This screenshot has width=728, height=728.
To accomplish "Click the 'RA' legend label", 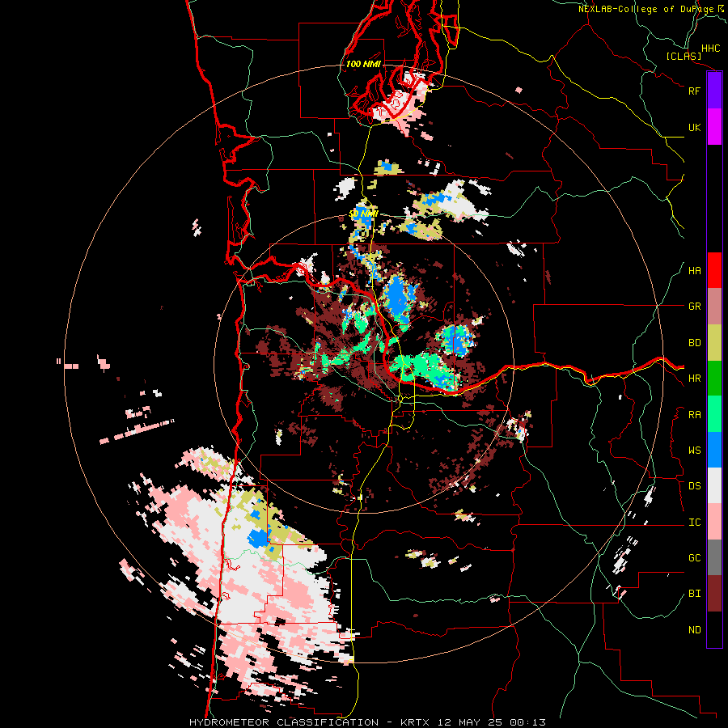I will coord(694,415).
